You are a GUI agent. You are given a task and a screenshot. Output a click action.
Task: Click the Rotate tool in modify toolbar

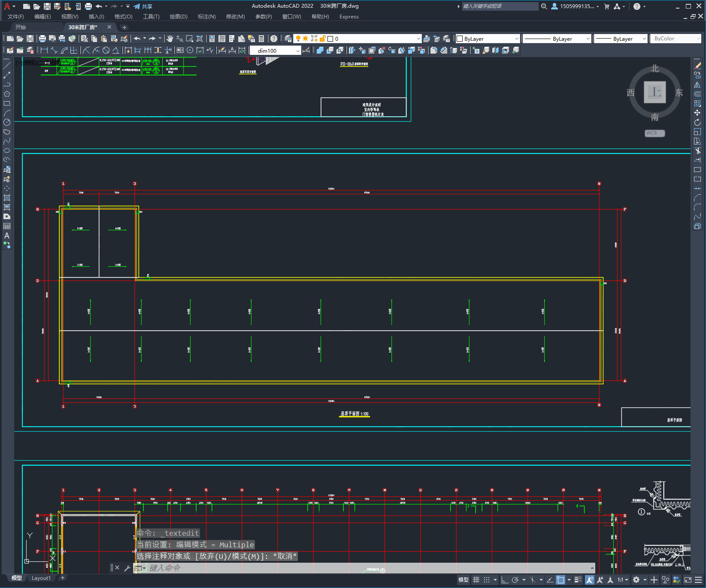tap(697, 122)
